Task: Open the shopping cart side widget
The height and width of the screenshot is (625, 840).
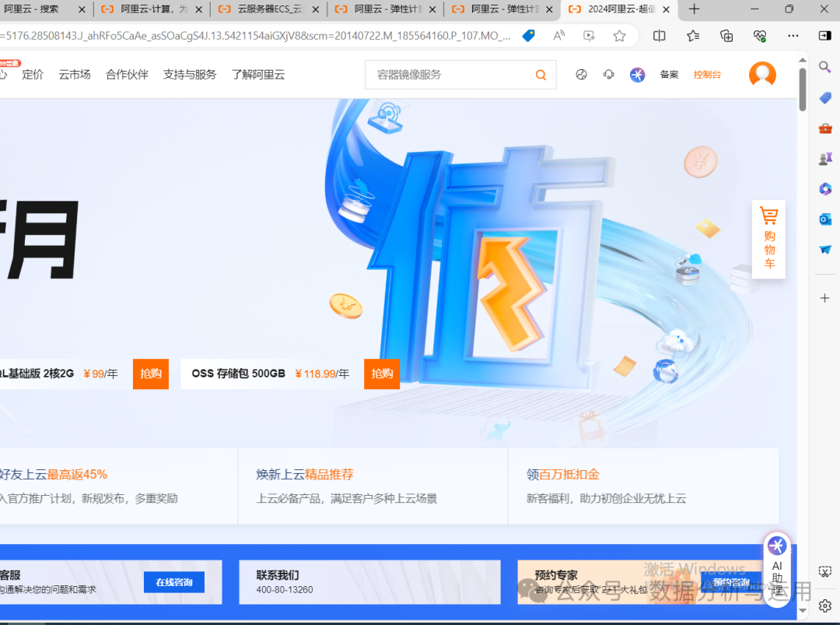Action: coord(768,239)
